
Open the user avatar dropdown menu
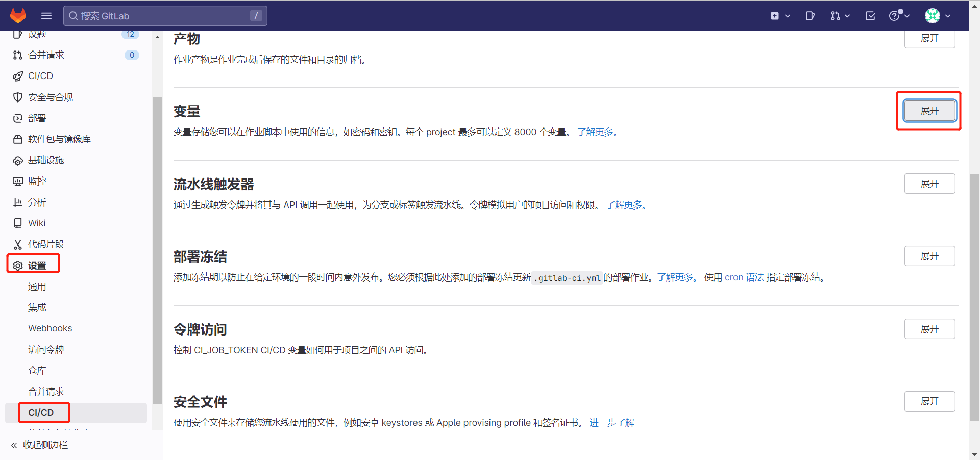(x=938, y=16)
